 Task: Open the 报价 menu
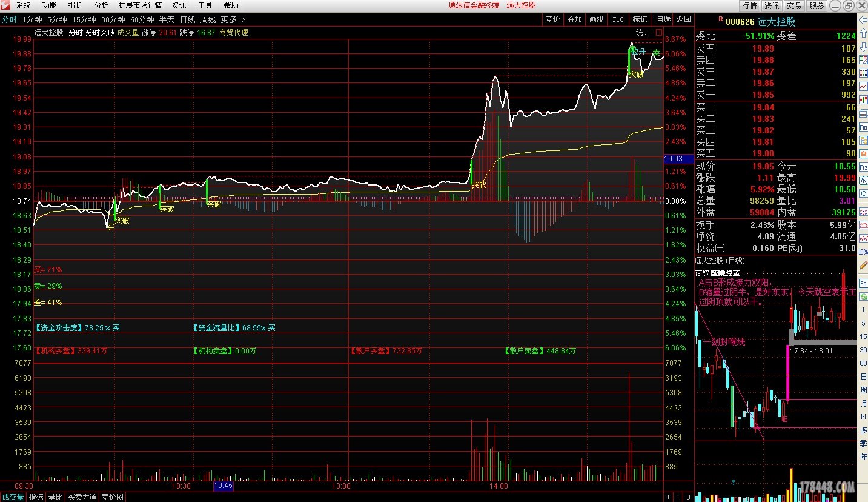pos(76,5)
